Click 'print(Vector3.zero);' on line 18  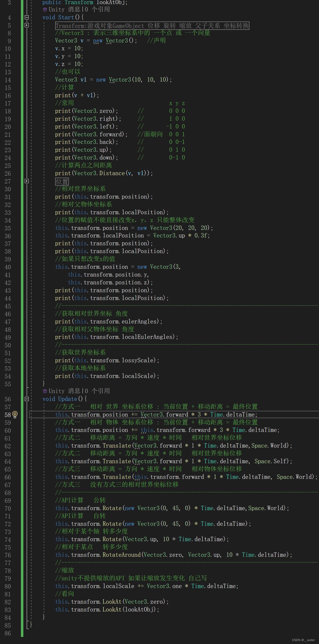[86, 111]
